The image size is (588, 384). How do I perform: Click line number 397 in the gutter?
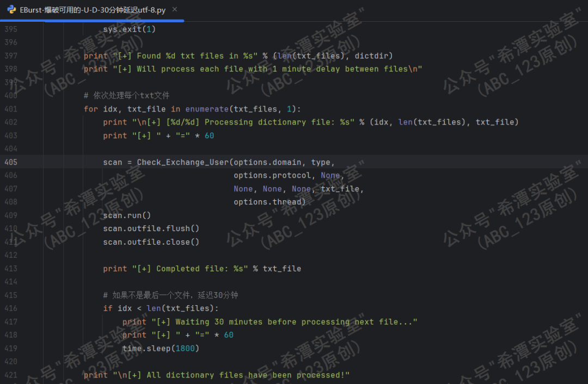(x=11, y=56)
